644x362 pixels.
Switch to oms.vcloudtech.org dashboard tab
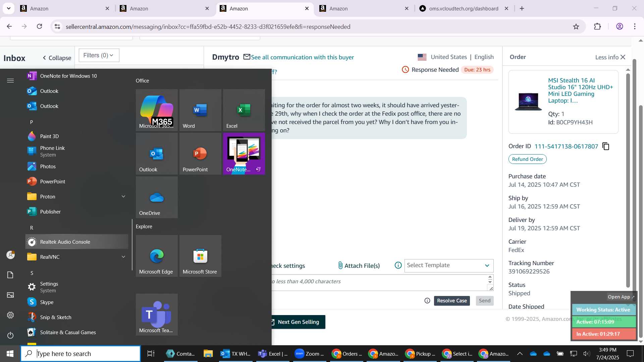tap(464, 9)
